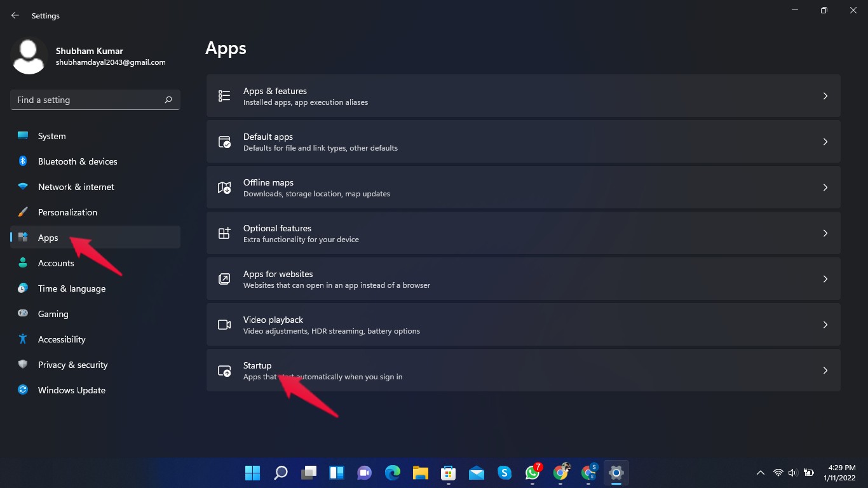Click the search magnifier in Find a setting
The height and width of the screenshot is (488, 868).
[x=168, y=100]
